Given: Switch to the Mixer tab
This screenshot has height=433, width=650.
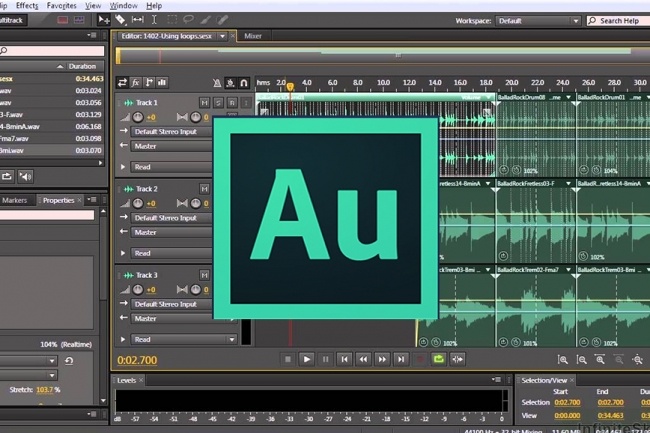Looking at the screenshot, I should (x=253, y=36).
